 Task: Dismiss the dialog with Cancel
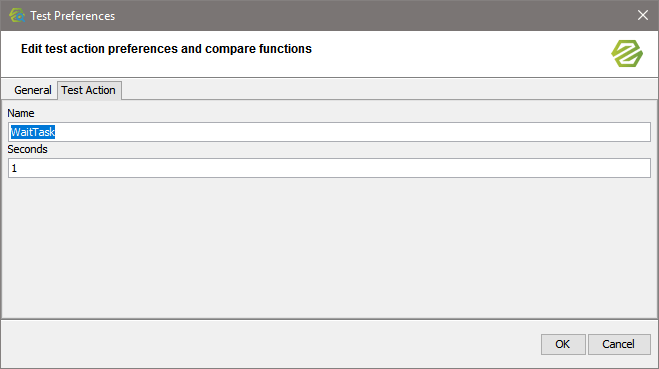pyautogui.click(x=619, y=344)
